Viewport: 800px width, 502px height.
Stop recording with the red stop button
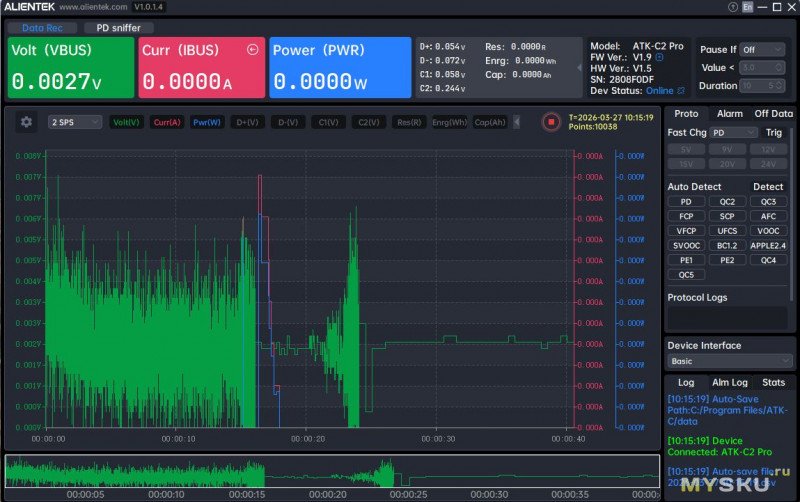click(550, 122)
